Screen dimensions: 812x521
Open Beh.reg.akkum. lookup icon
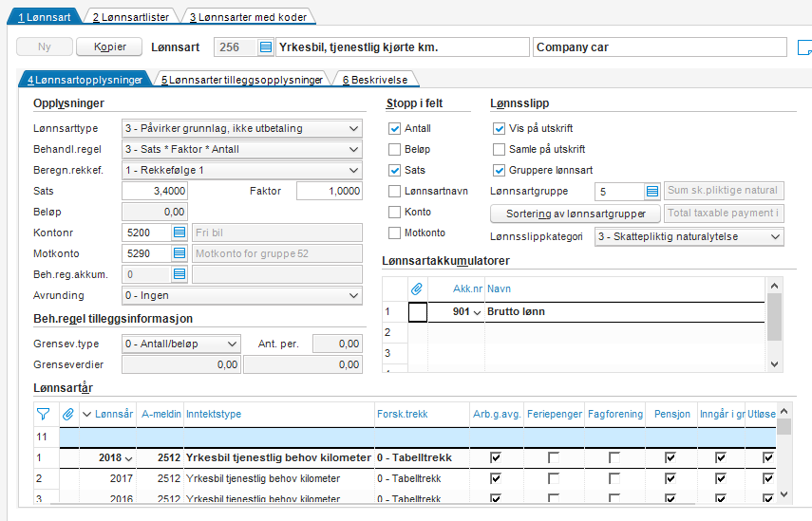(180, 274)
